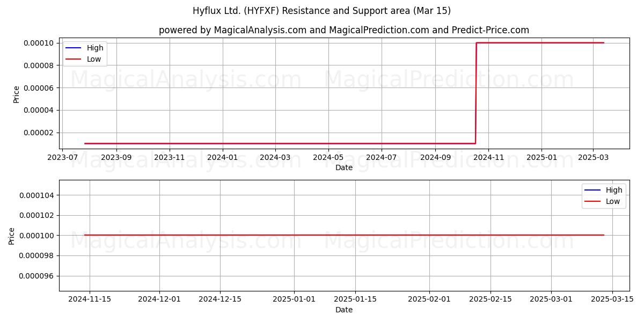Click the top chart y-axis value 0.00008

tap(39, 65)
